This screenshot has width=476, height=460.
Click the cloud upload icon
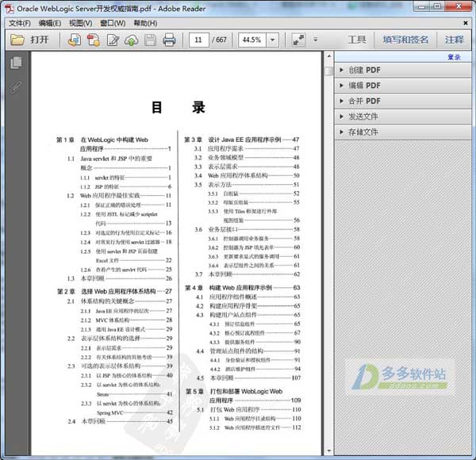[132, 40]
